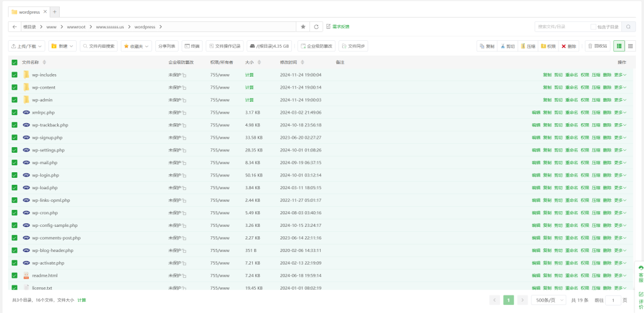Image resolution: width=644 pixels, height=313 pixels.
Task: Expand 更多 for the wp-mail.php row
Action: 620,162
